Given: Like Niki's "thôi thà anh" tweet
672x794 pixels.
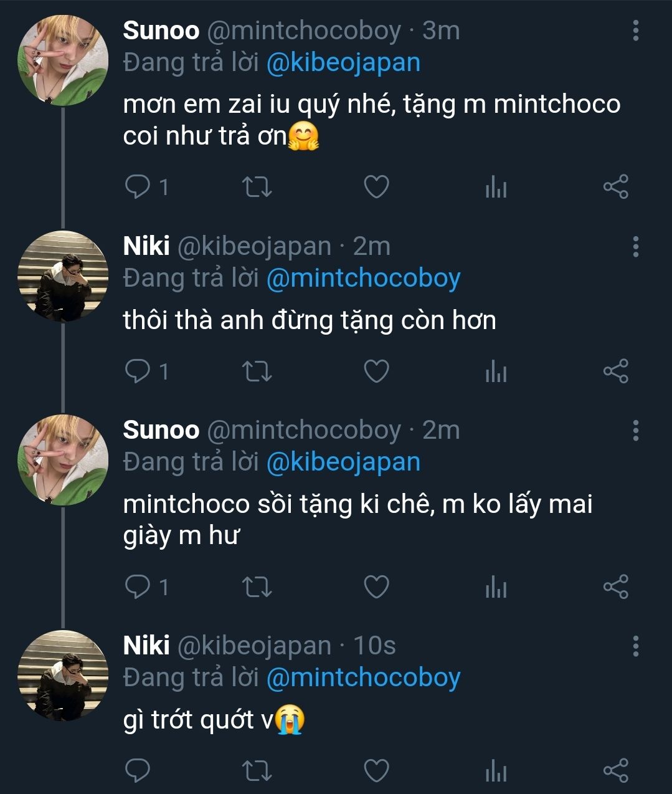Looking at the screenshot, I should (376, 371).
